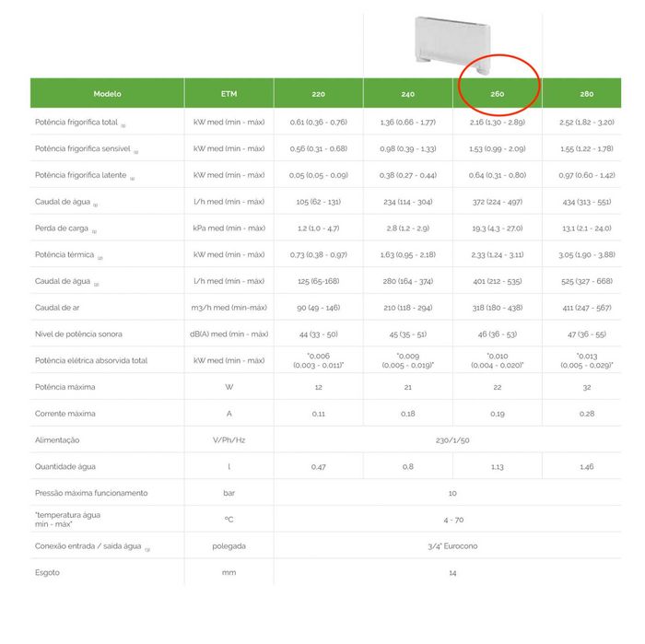This screenshot has width=645, height=644.
Task: Click value 19,3 (4,3 - 27,0)
Action: [498, 228]
